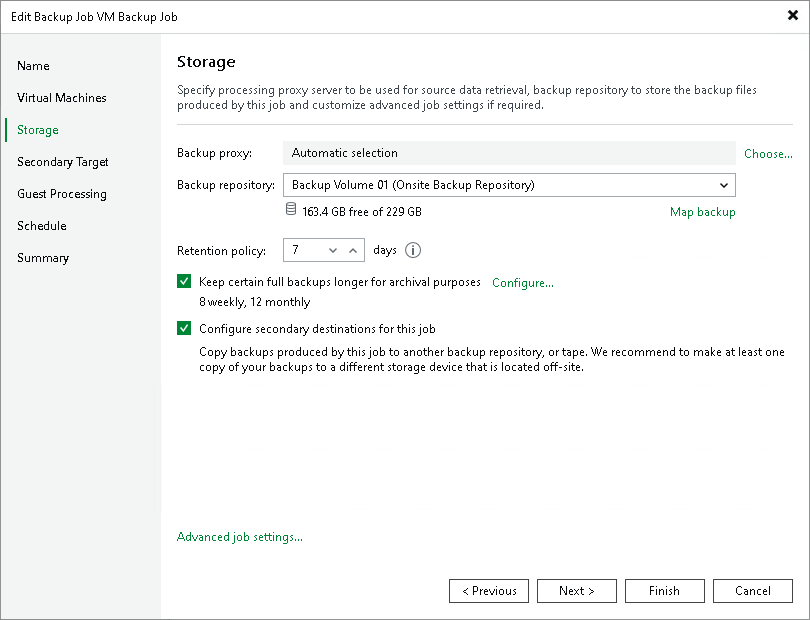This screenshot has width=810, height=620.
Task: Enable keeping full backups for archival purposes
Action: tap(184, 282)
